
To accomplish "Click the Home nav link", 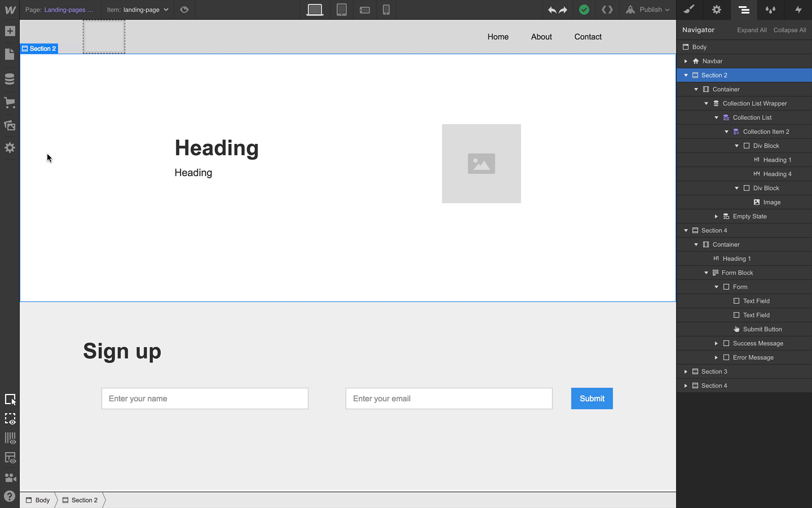I will coord(498,37).
